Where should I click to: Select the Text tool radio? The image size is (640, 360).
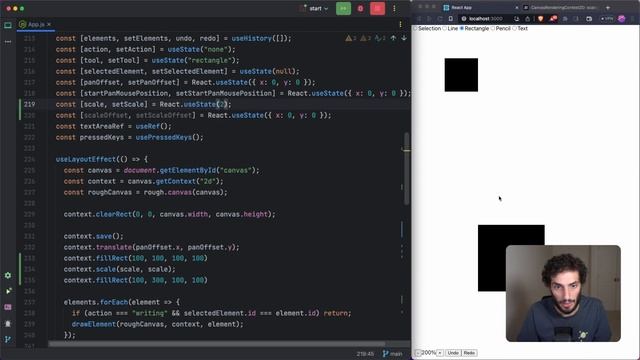pyautogui.click(x=515, y=29)
